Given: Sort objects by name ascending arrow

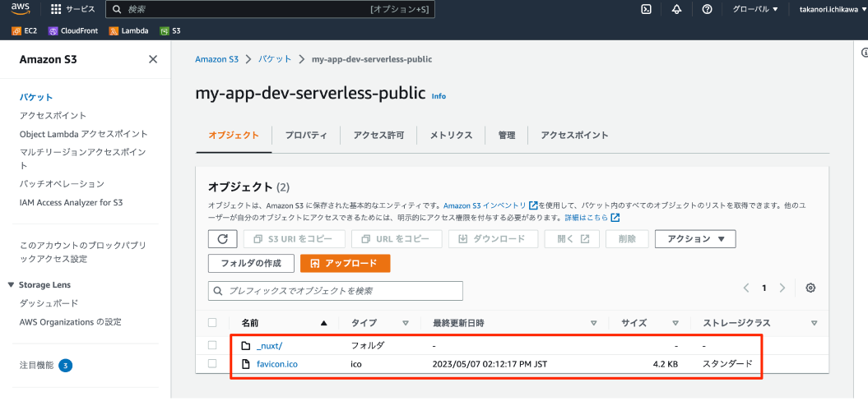Looking at the screenshot, I should pyautogui.click(x=324, y=323).
